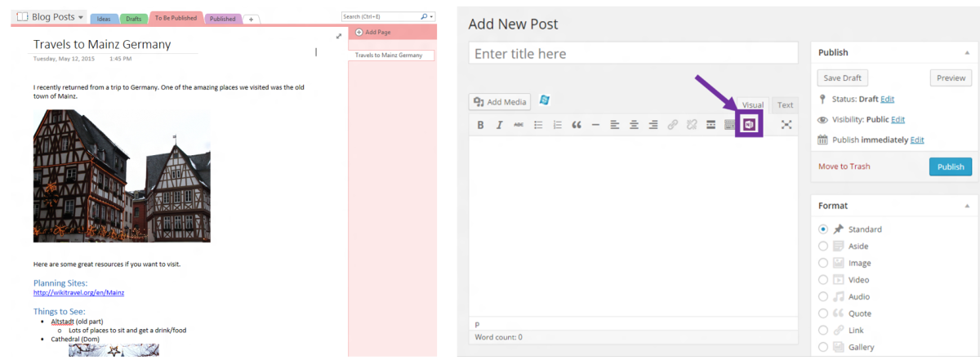Select the Standard post format
980x360 pixels.
823,229
